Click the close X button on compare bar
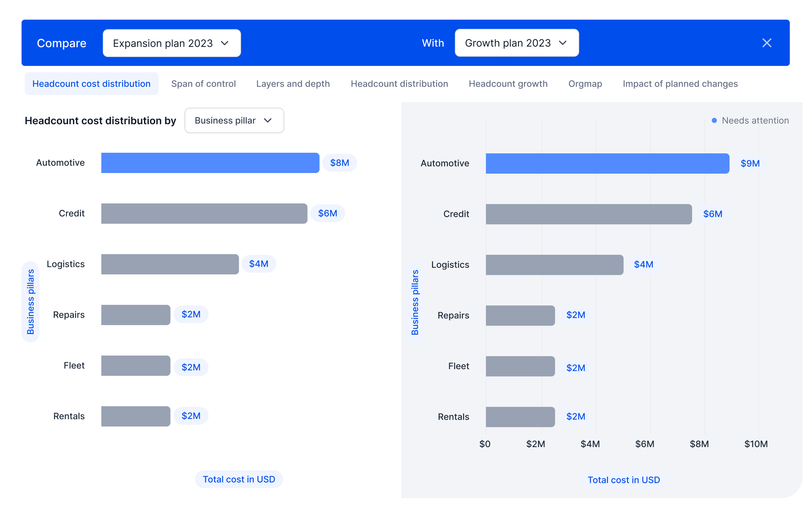Viewport: 812px width, 507px height. pos(767,43)
